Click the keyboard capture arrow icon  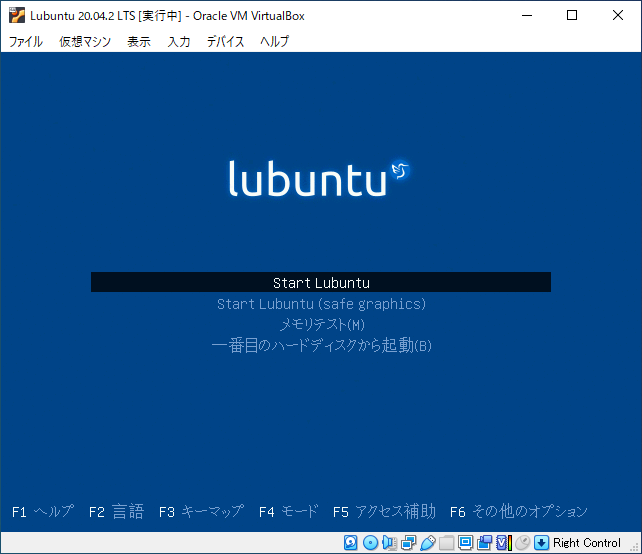point(541,543)
